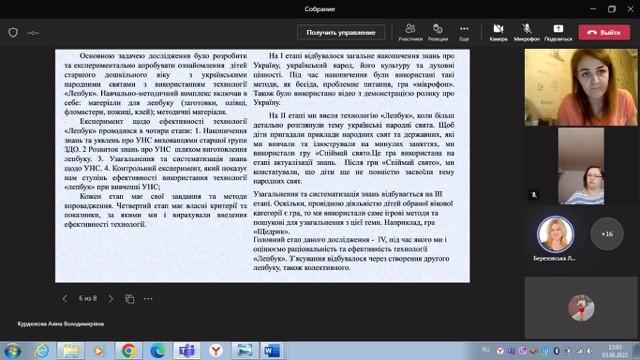Click the volume speaker tray icon

pyautogui.click(x=591, y=351)
